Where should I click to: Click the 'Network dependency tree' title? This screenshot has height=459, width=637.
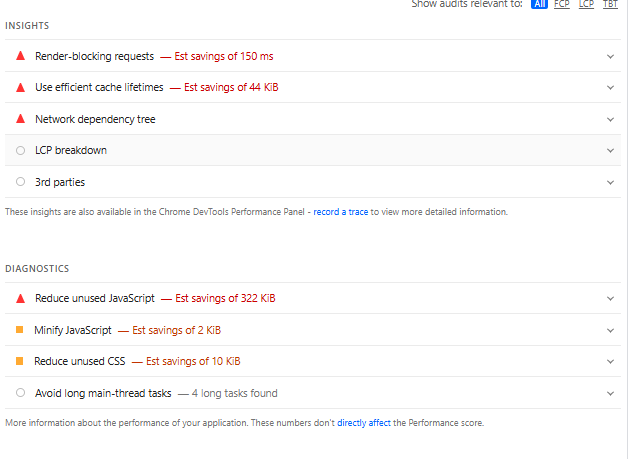coord(95,119)
